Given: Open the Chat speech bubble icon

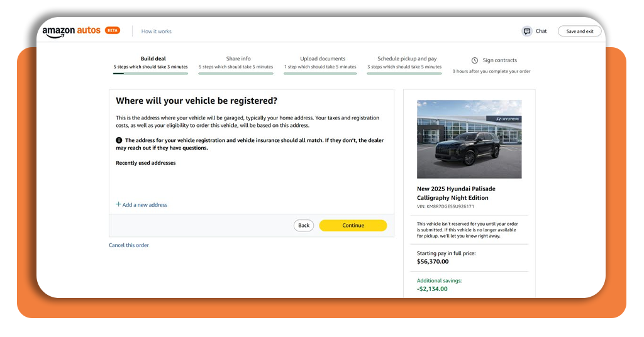Looking at the screenshot, I should 526,31.
